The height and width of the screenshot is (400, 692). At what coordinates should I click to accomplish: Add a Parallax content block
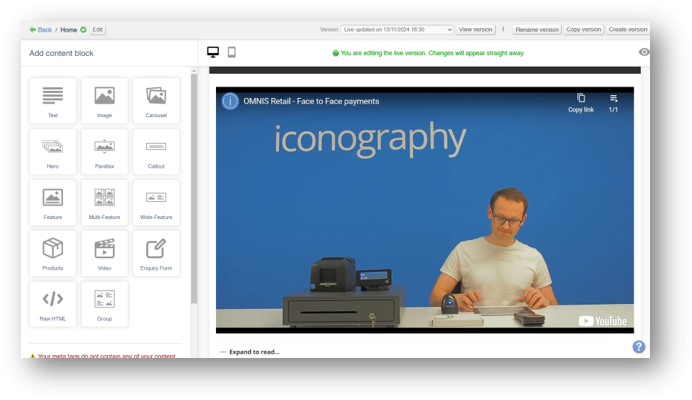105,151
